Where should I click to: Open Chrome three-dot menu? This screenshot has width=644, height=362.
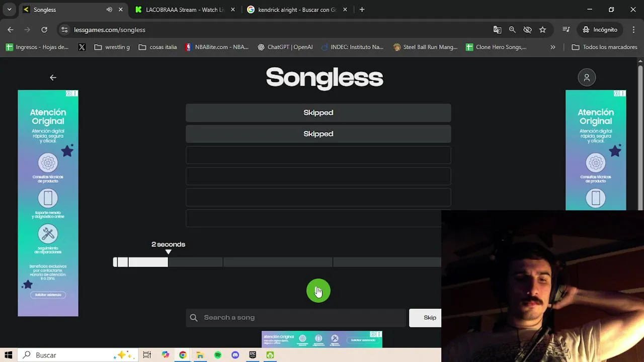[x=633, y=30]
